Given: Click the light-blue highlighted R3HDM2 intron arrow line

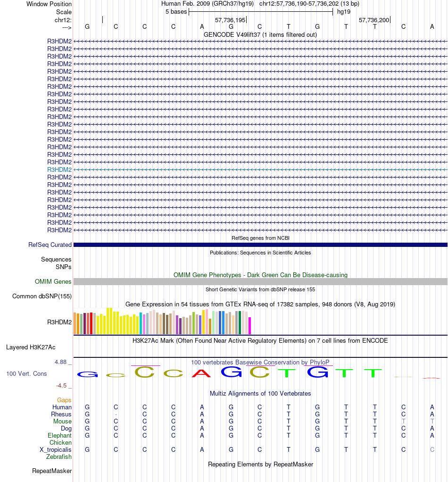Looking at the screenshot, I should click(260, 169).
